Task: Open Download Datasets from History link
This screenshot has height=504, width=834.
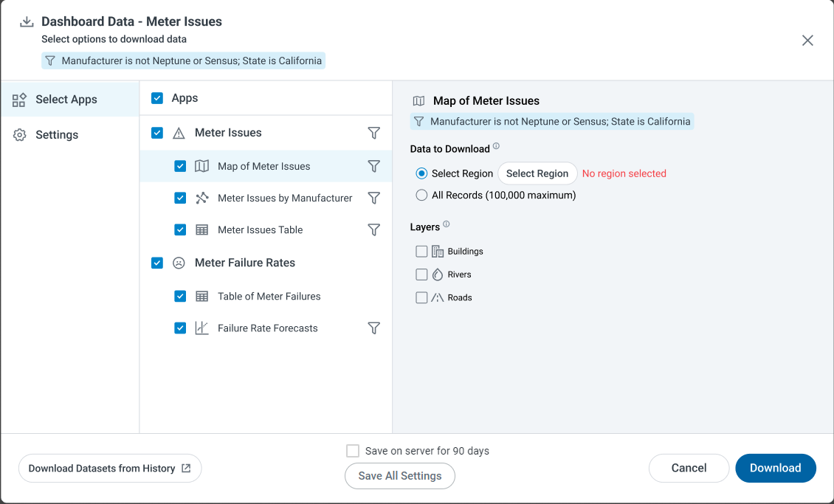Action: (x=109, y=469)
